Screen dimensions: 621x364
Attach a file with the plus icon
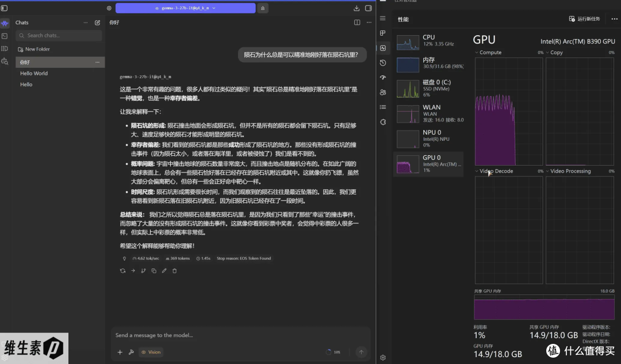pyautogui.click(x=120, y=352)
